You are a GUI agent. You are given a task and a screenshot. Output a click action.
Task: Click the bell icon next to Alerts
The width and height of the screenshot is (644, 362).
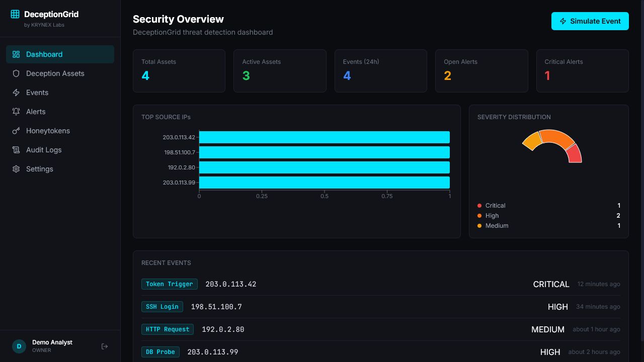click(x=16, y=112)
